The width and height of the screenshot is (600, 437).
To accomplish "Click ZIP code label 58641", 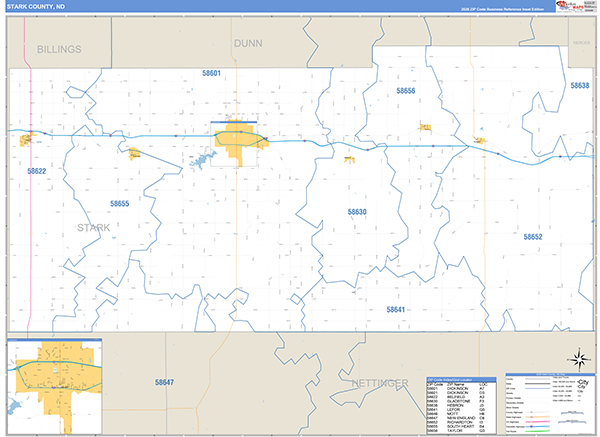I will [x=396, y=310].
